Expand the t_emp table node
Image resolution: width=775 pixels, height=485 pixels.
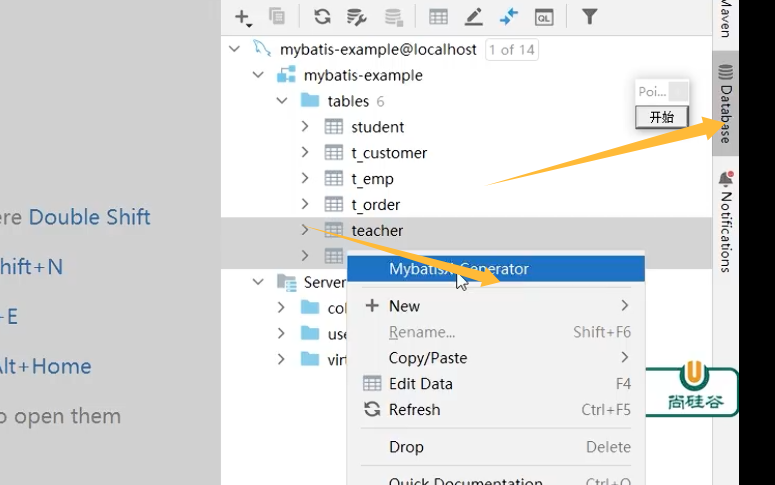pos(305,178)
